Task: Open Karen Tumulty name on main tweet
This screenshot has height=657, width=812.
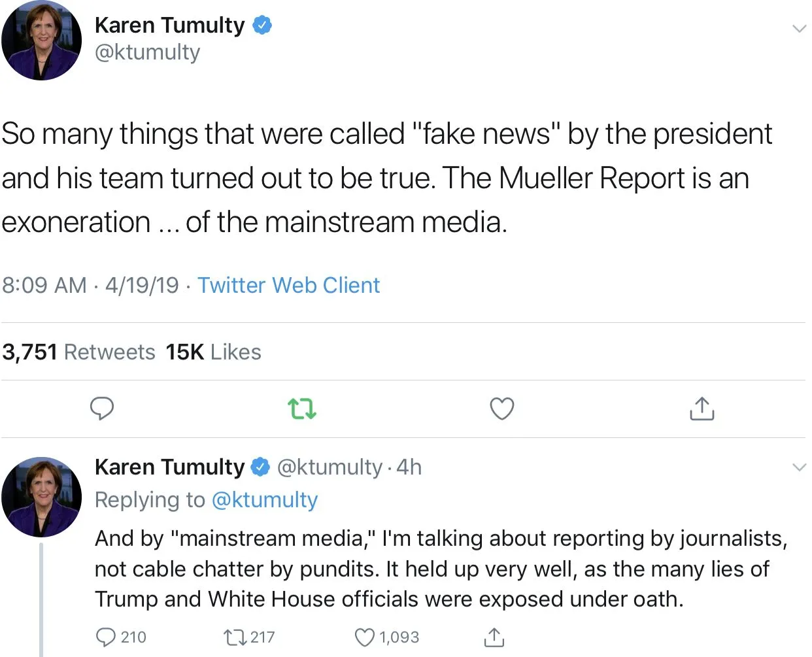Action: point(169,25)
